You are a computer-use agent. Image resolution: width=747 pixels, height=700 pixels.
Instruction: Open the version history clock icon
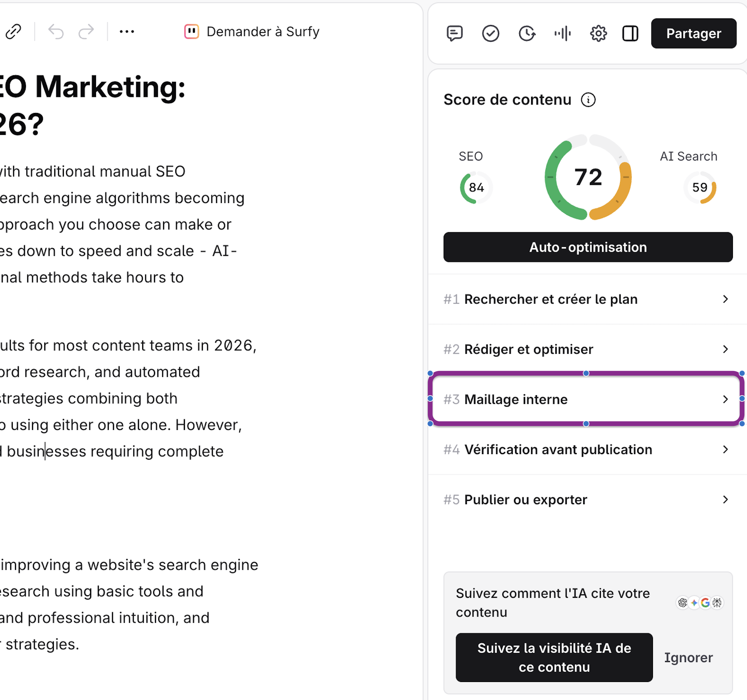click(x=527, y=33)
